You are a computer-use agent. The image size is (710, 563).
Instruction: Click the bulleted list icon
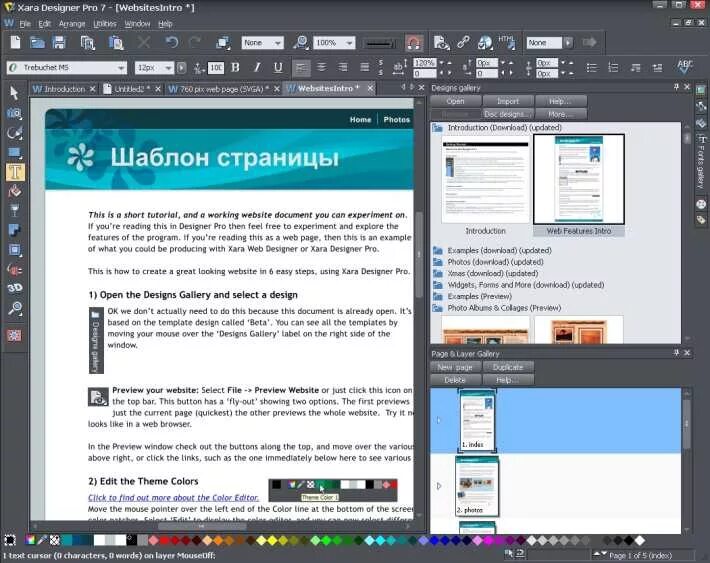[591, 68]
